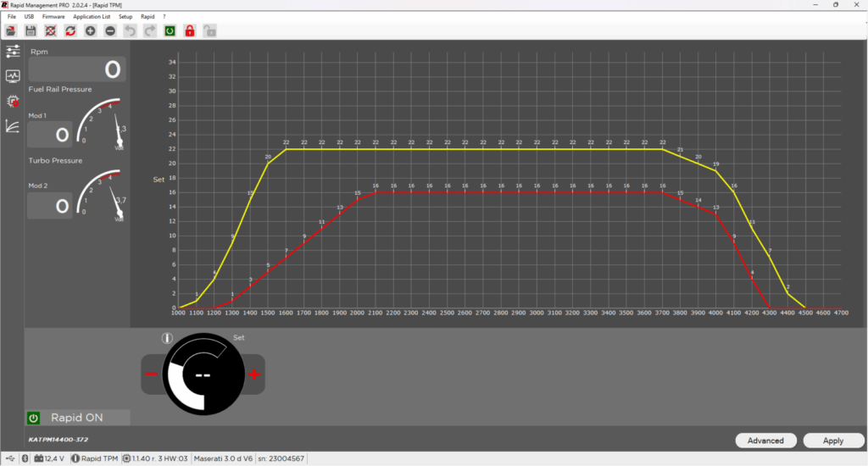Toggle the green Rapid ON power button
This screenshot has width=868, height=466.
pos(34,418)
